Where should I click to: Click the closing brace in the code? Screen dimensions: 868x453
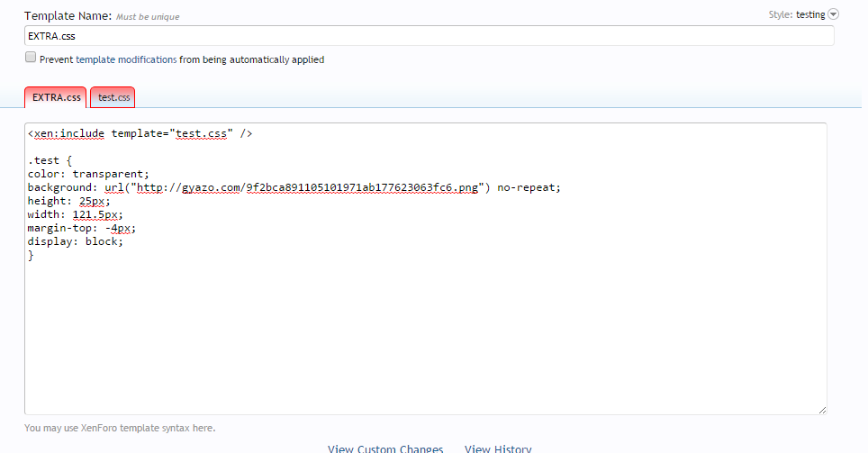point(31,256)
